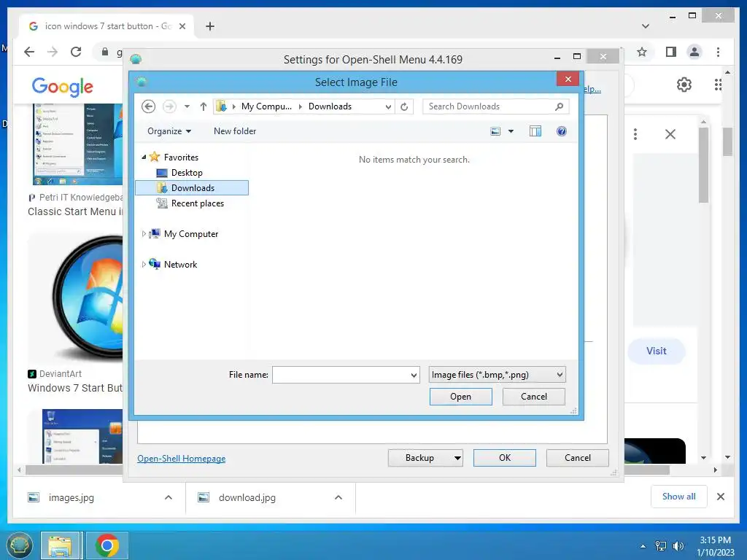
Task: Reload the Chrome page
Action: [76, 52]
